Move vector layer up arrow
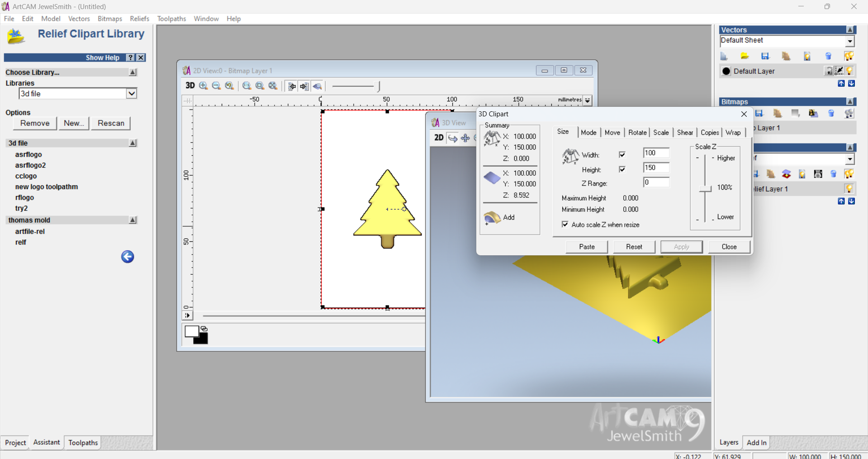868x459 pixels. point(841,83)
